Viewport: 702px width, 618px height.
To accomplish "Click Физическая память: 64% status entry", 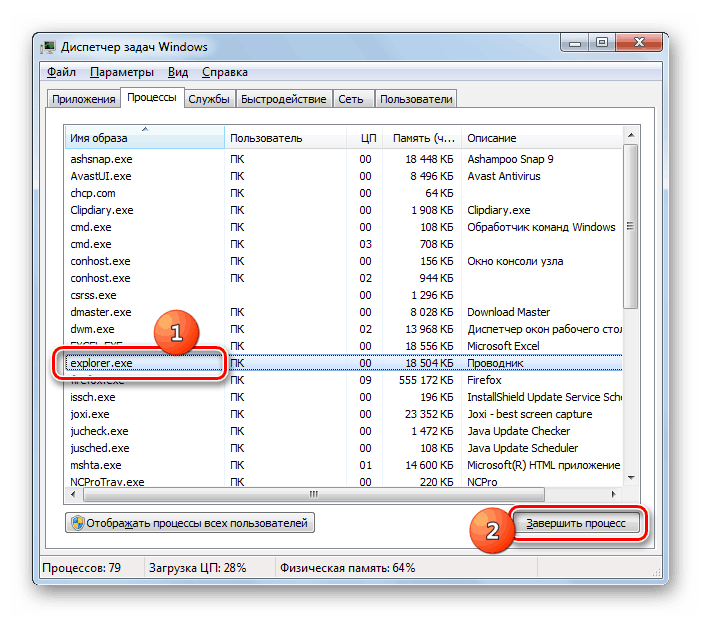I will (x=347, y=568).
